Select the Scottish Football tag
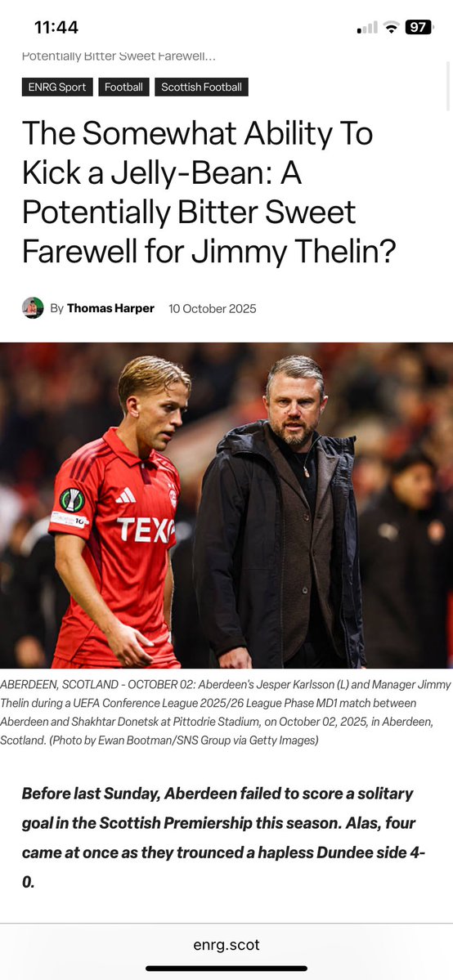The image size is (453, 980). click(x=201, y=87)
